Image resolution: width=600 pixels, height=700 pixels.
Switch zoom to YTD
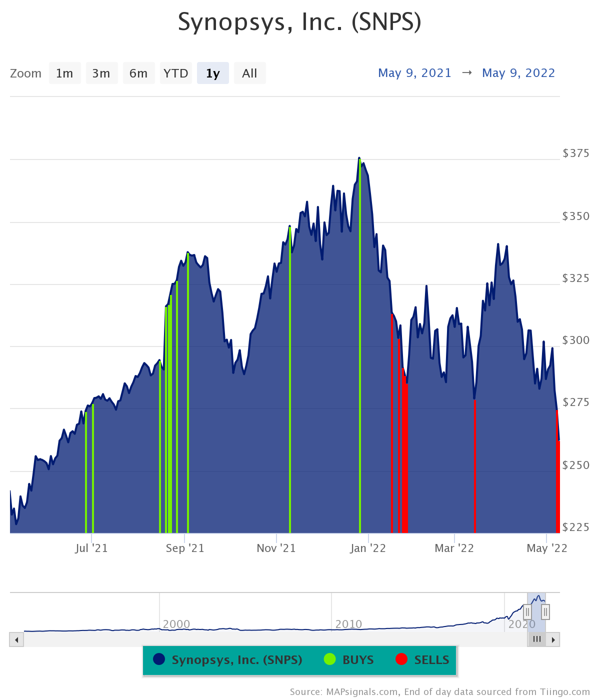175,73
